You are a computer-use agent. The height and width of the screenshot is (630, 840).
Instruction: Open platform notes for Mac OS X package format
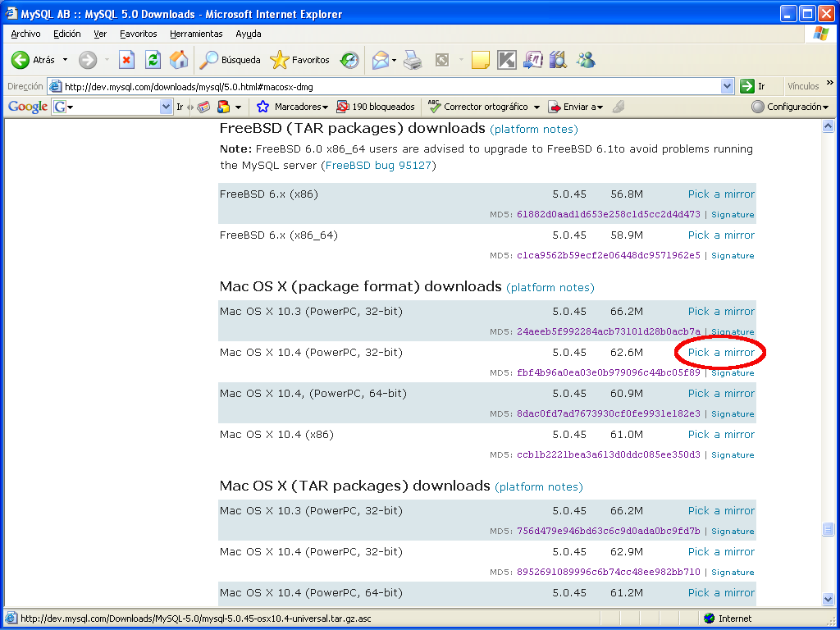point(550,288)
